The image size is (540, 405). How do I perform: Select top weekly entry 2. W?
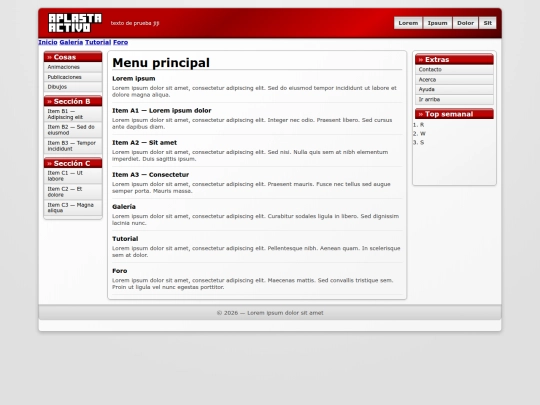(x=419, y=134)
